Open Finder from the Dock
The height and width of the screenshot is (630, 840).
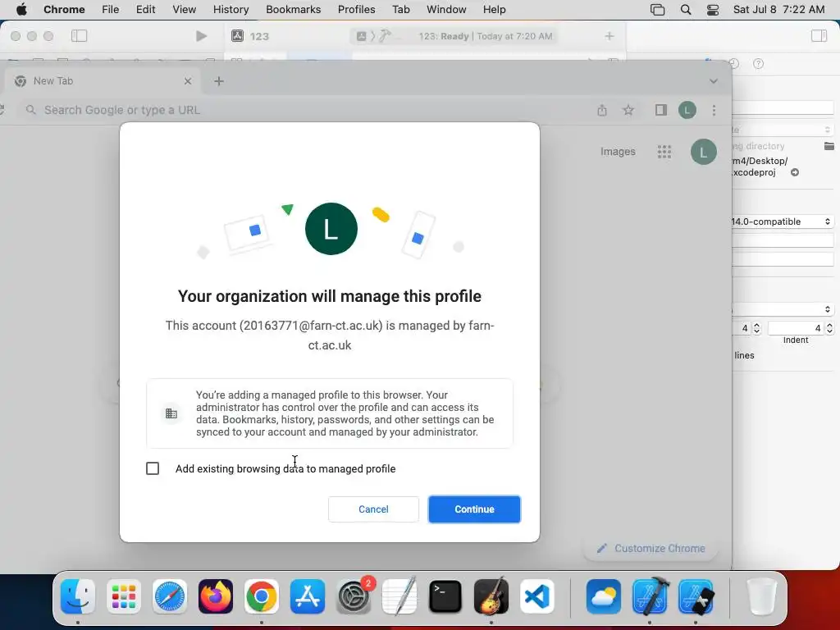(x=78, y=596)
